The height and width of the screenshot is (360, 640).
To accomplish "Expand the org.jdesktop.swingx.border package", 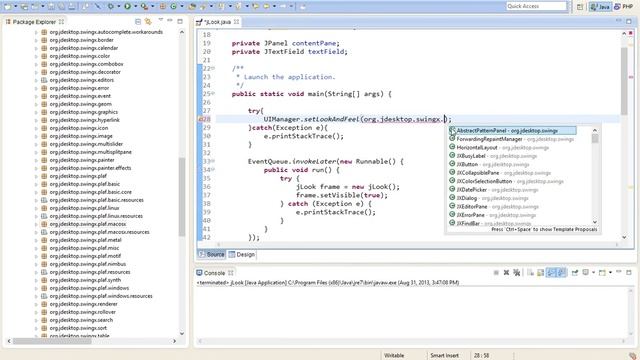I will [36, 40].
